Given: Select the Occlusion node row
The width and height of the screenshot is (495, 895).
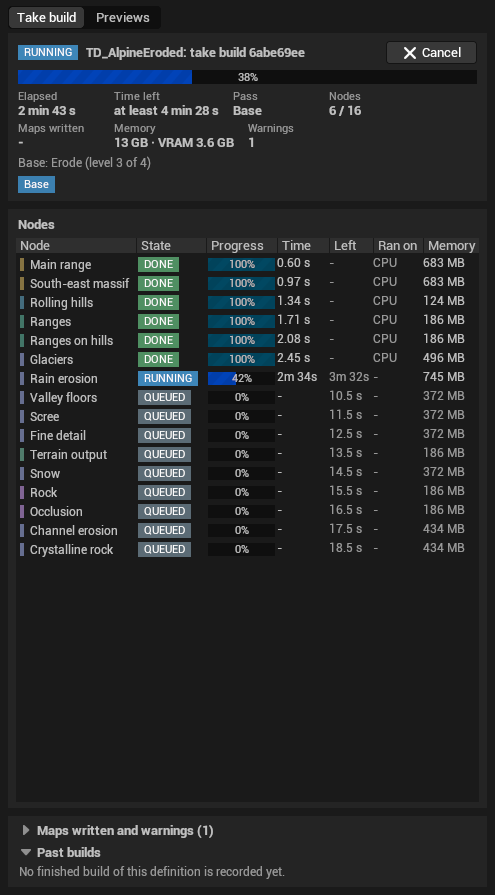Looking at the screenshot, I should pyautogui.click(x=247, y=511).
